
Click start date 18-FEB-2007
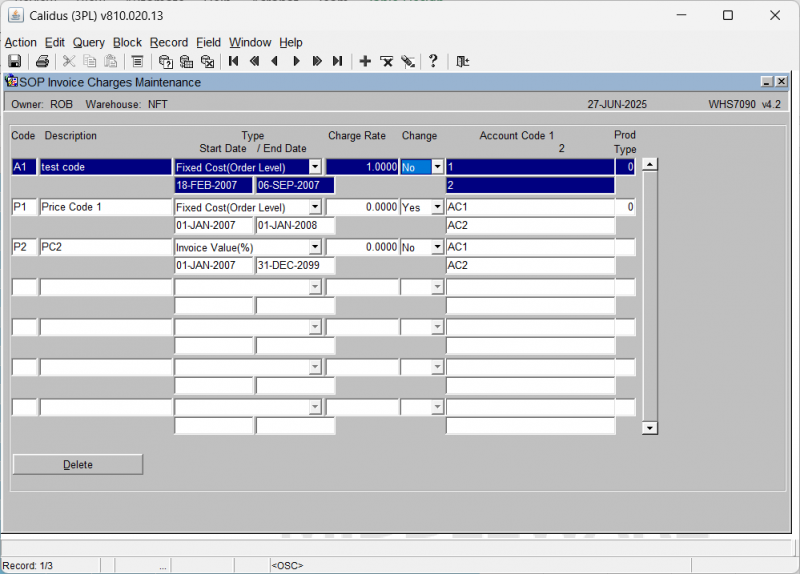pyautogui.click(x=213, y=185)
